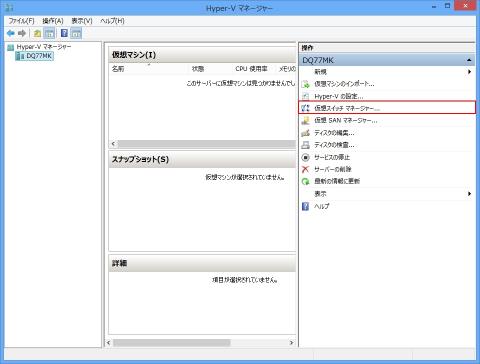Select Hyper-V マネージャー in the console tree
The width and height of the screenshot is (480, 364).
click(44, 47)
